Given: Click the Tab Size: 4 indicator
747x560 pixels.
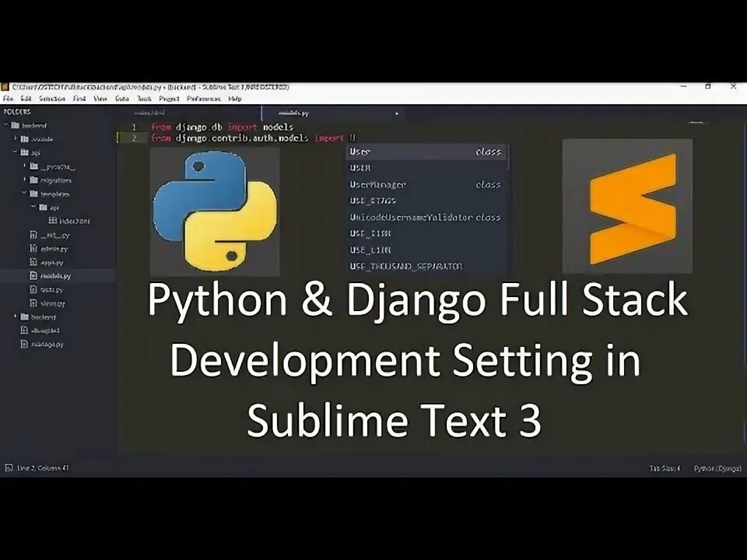Looking at the screenshot, I should pos(665,468).
